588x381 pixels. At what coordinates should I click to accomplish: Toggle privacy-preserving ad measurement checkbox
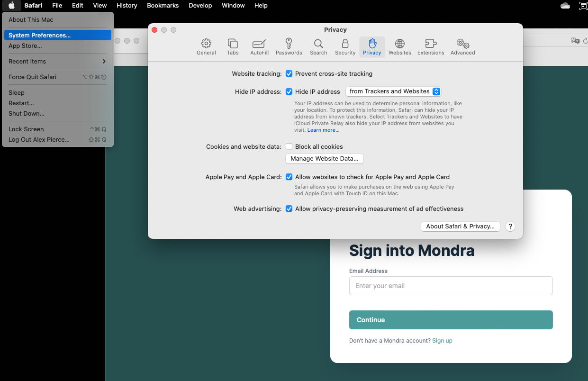[289, 209]
